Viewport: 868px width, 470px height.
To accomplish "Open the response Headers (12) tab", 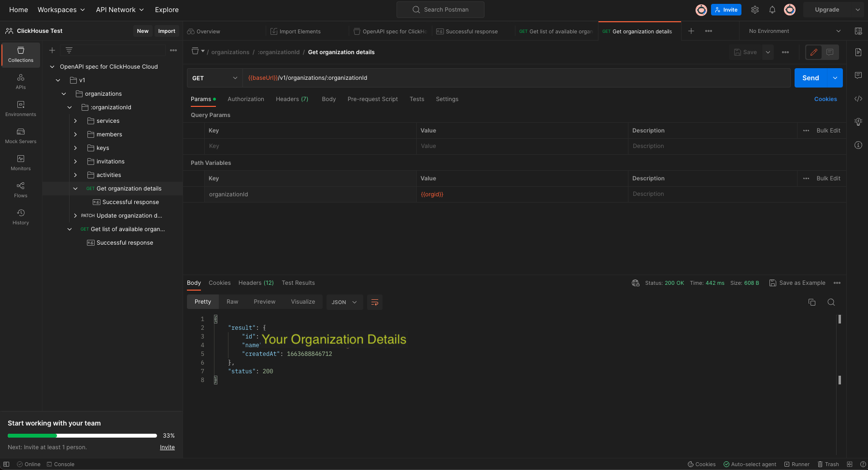I will [x=256, y=283].
